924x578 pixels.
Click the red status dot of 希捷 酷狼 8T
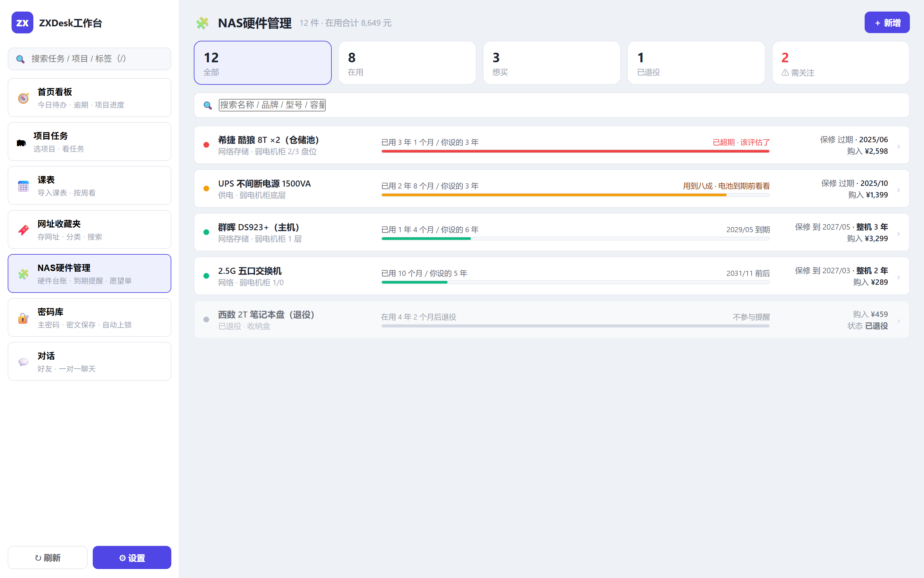tap(206, 145)
